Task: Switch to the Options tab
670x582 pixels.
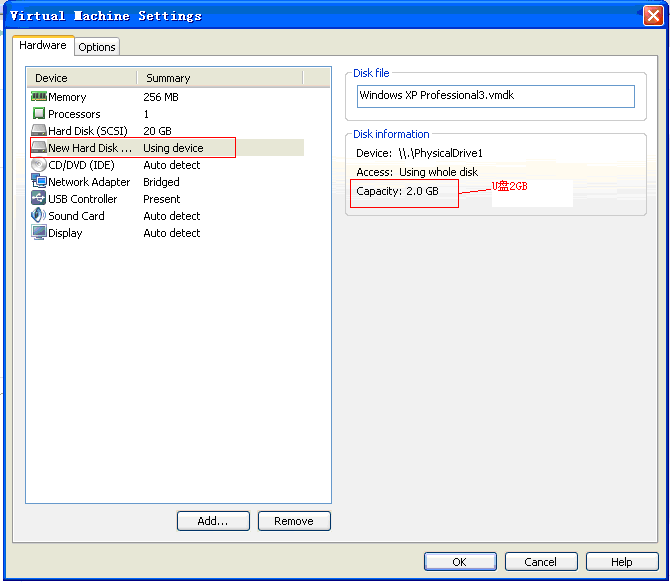Action: (97, 47)
